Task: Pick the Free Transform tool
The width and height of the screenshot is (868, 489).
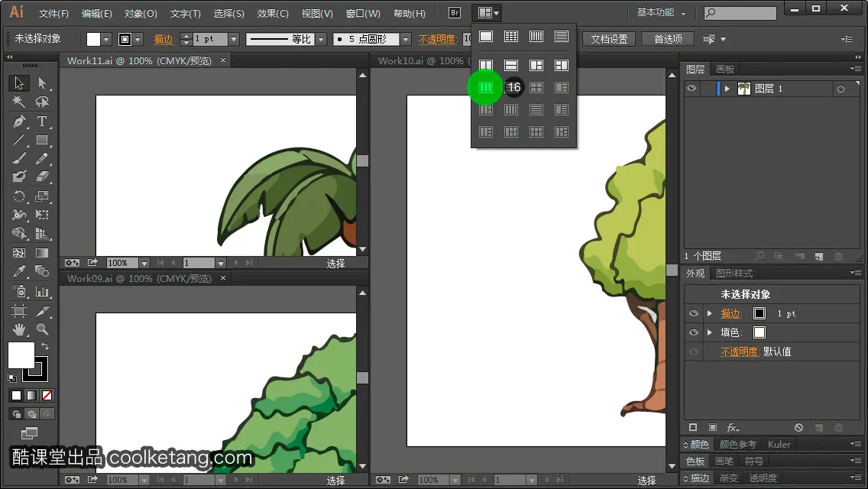Action: tap(42, 214)
